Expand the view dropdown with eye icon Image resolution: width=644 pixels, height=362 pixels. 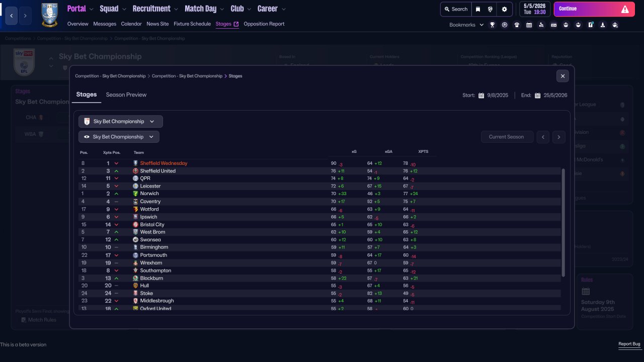(119, 137)
